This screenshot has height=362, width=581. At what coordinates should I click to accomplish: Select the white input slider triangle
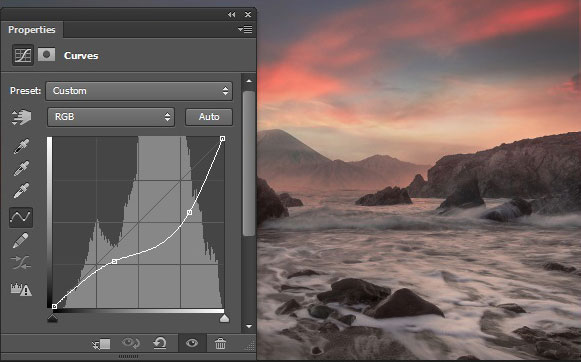[224, 318]
